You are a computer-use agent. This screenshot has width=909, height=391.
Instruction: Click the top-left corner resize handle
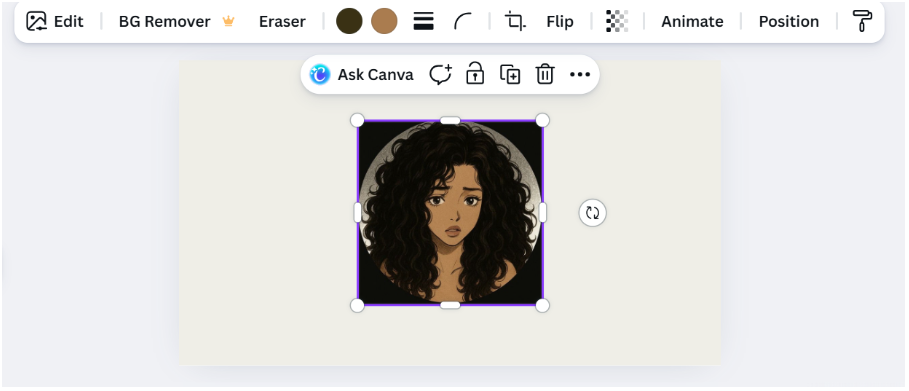[358, 120]
